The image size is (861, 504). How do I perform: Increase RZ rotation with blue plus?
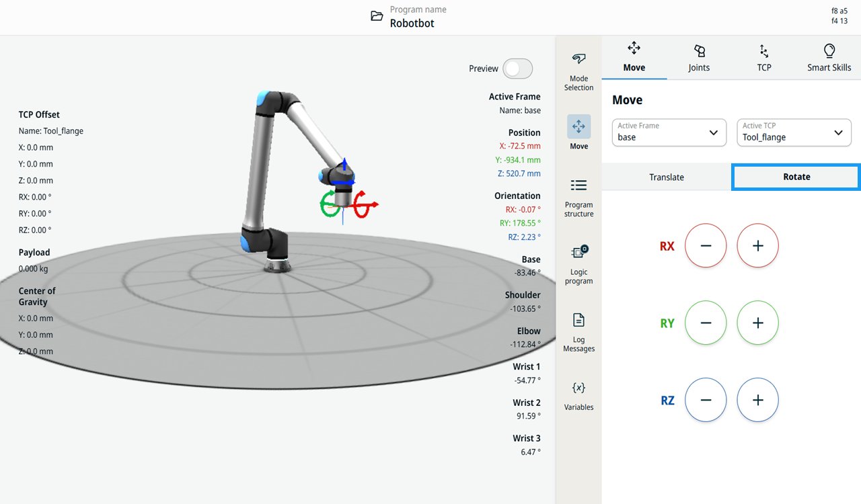click(x=758, y=400)
